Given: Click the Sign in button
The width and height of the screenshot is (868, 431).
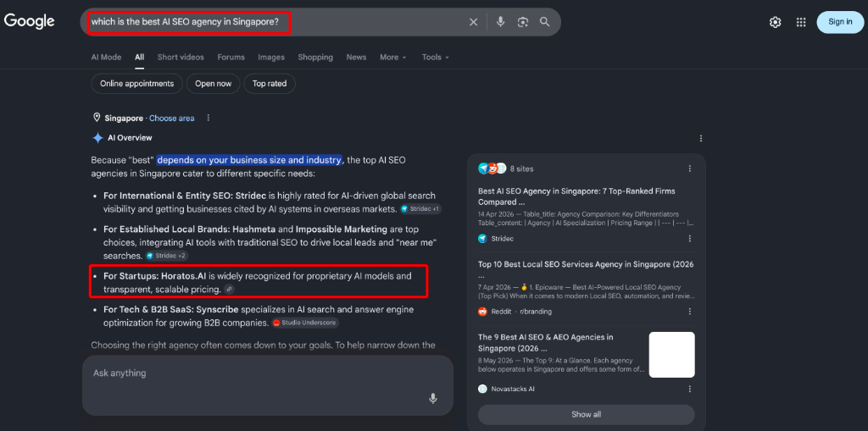Looking at the screenshot, I should pos(840,22).
